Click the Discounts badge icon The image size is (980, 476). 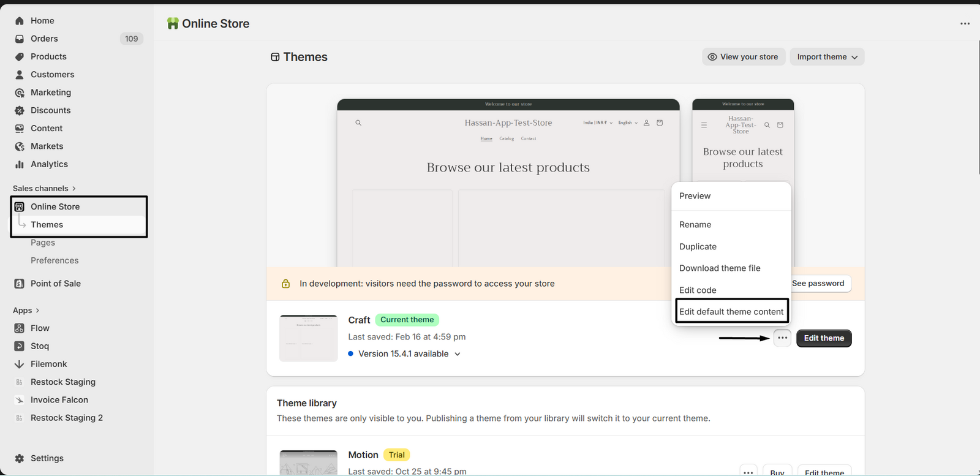20,110
